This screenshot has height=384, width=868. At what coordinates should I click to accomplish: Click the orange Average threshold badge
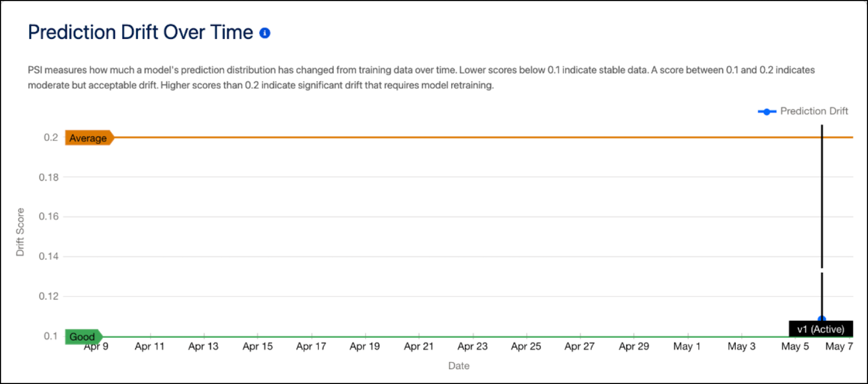coord(89,138)
